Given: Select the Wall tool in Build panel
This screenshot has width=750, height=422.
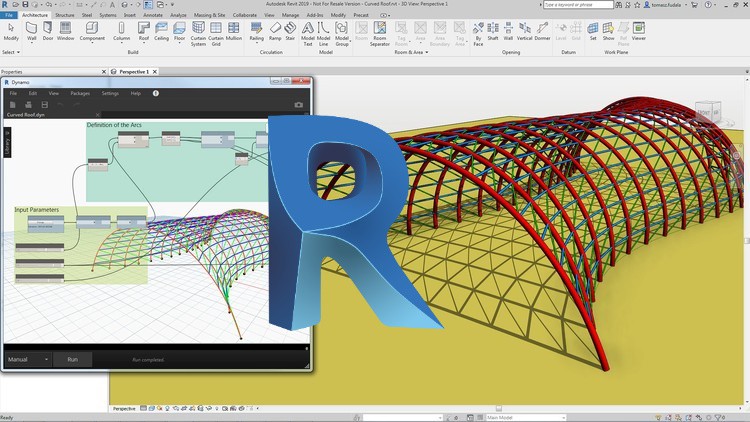Looking at the screenshot, I should point(32,31).
